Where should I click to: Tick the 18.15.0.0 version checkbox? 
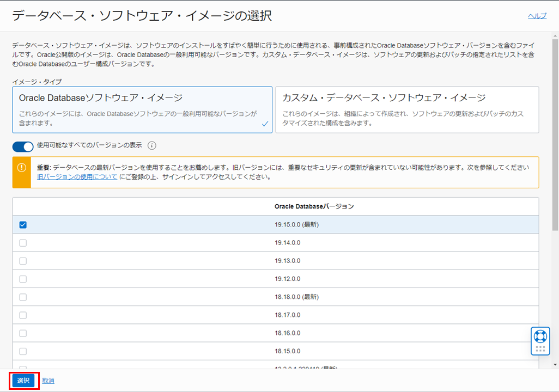click(x=23, y=351)
